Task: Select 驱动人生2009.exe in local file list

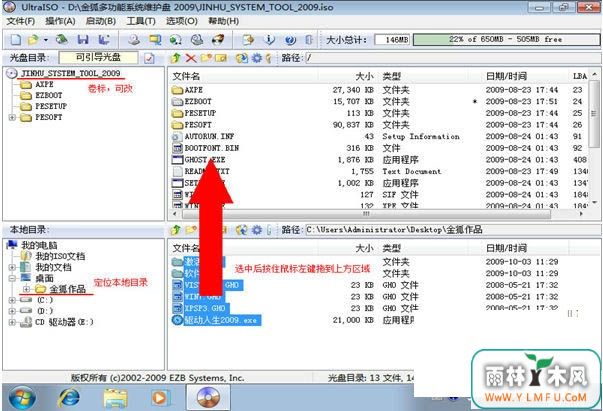Action: [x=222, y=320]
